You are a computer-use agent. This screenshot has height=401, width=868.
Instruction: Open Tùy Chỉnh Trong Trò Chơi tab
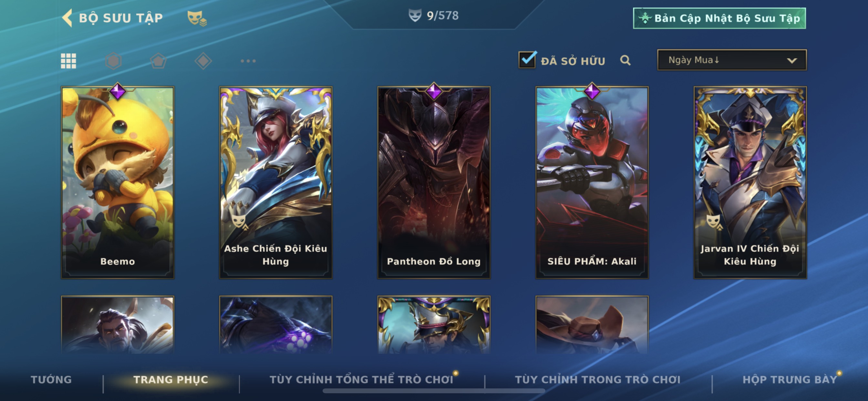pos(598,379)
